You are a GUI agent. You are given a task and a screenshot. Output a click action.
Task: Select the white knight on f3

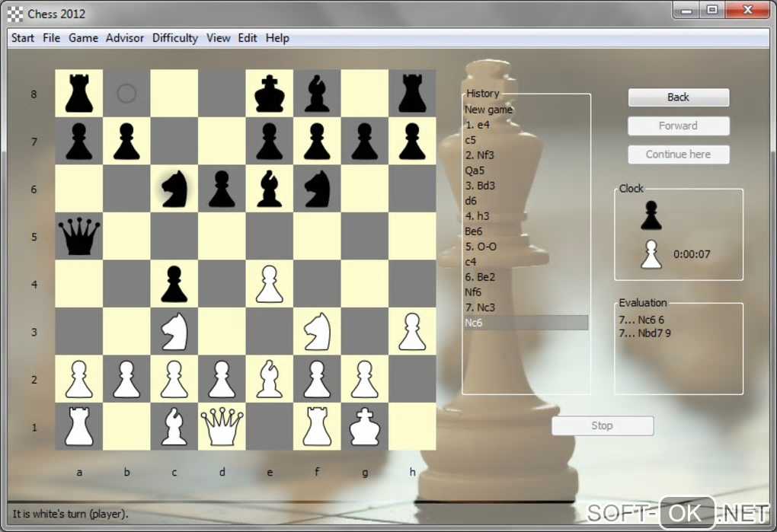click(x=317, y=331)
